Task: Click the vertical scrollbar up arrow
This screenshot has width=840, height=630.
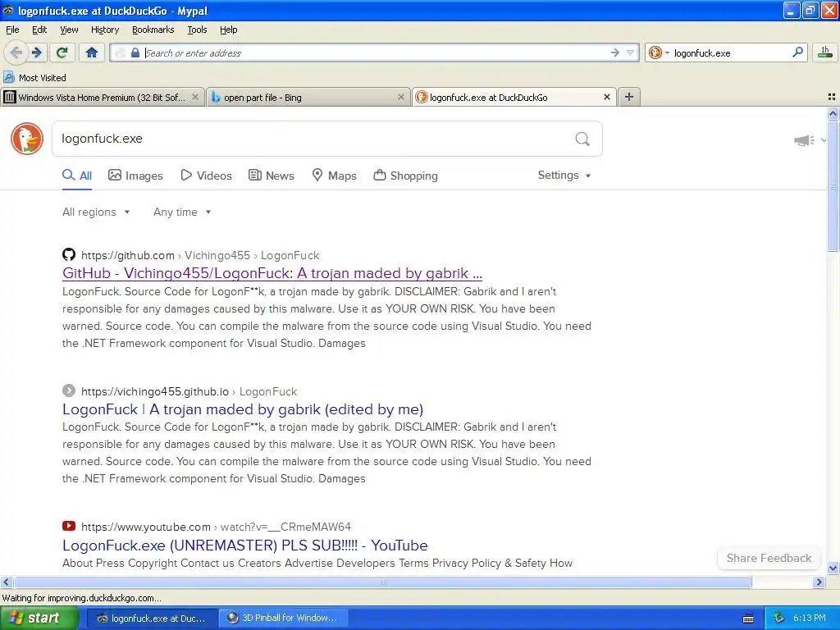Action: [833, 113]
